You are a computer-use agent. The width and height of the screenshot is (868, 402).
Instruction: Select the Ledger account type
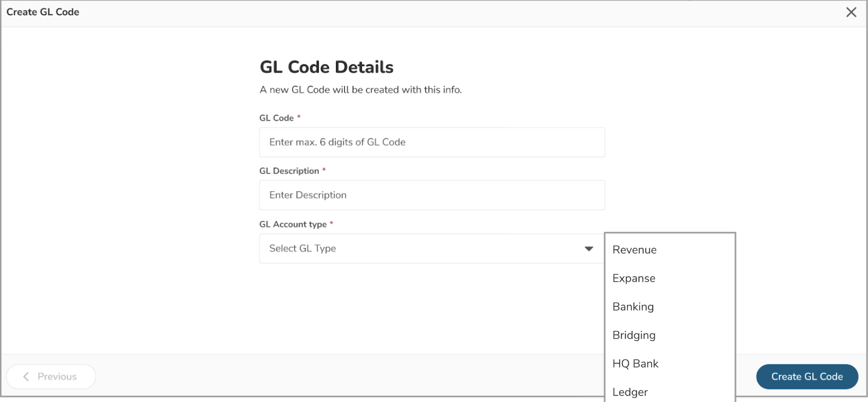(630, 392)
